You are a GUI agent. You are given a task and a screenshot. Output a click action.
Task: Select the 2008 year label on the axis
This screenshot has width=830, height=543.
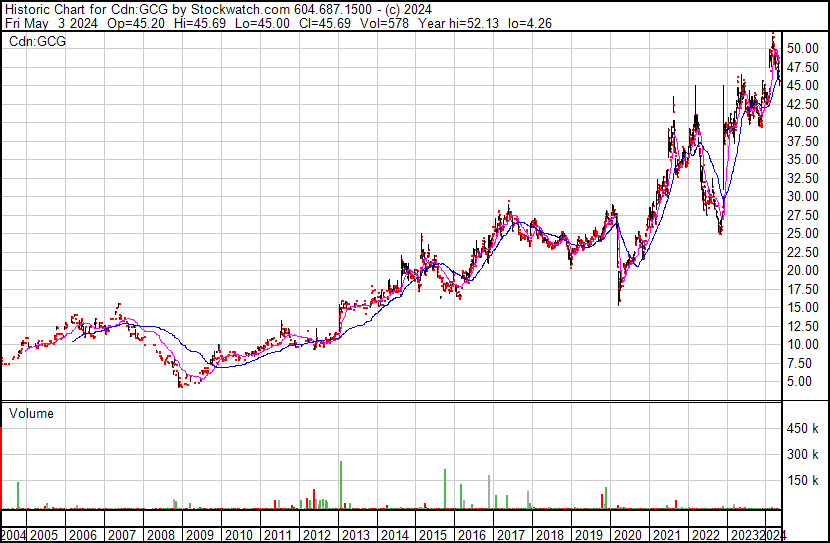tap(161, 535)
